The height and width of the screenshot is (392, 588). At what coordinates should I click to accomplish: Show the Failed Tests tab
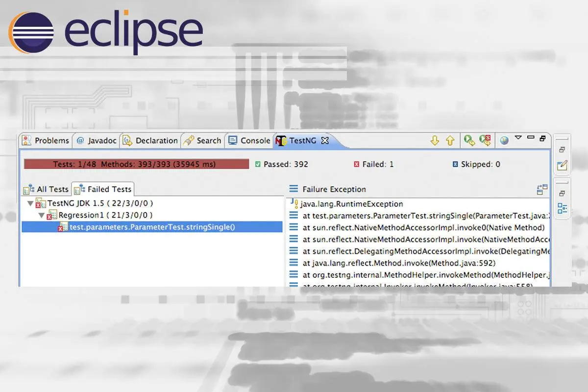point(103,189)
